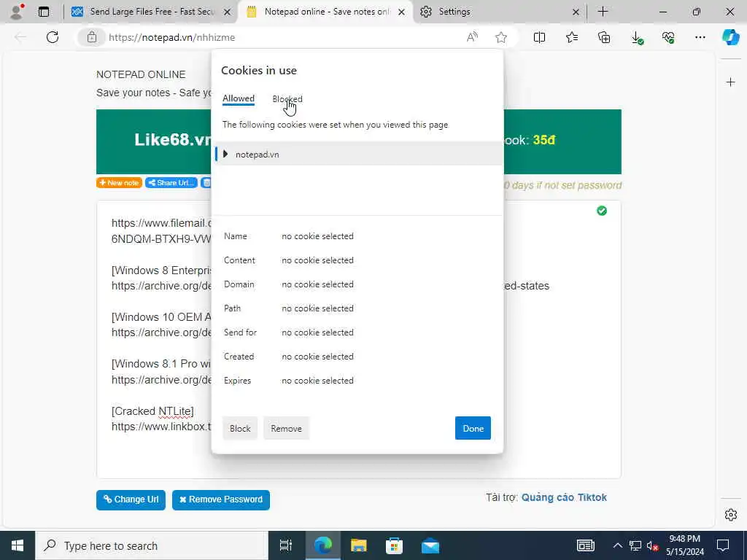Show hidden system tray icons
The height and width of the screenshot is (560, 747).
617,545
